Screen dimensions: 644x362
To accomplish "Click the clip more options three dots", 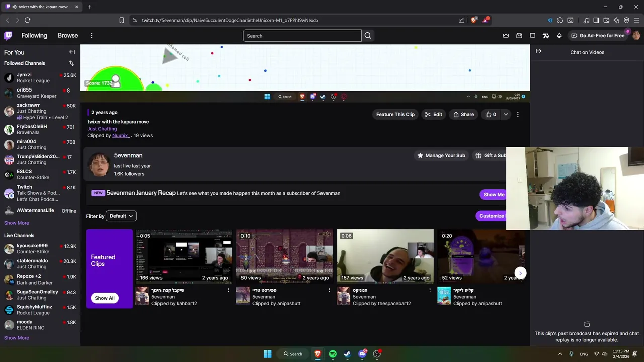I will pos(518,114).
